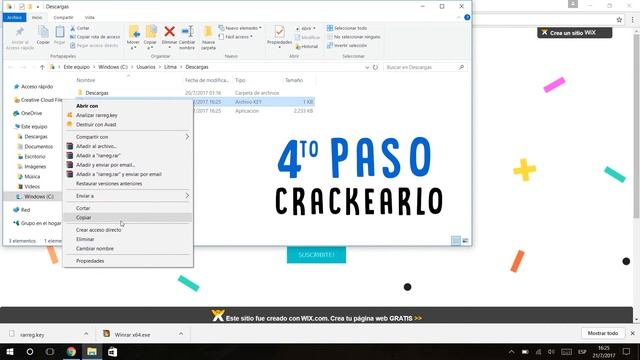640x360 pixels.
Task: Switch to details view layout icon
Action: coord(456,241)
